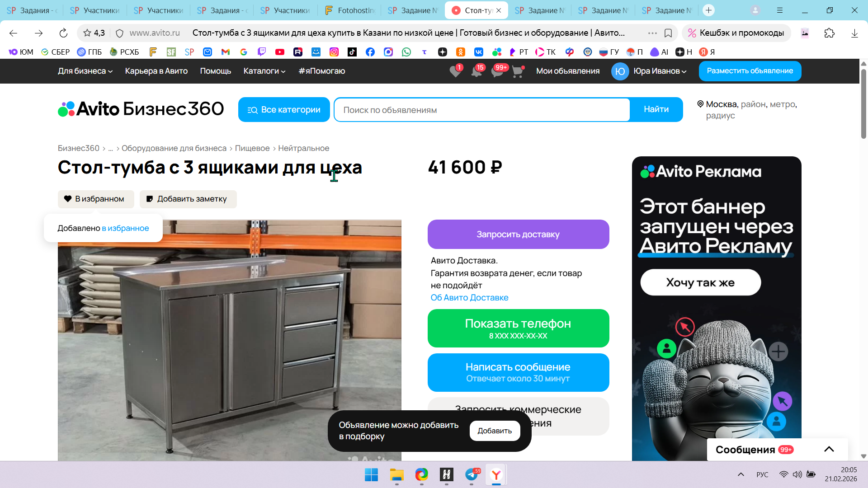Switch to the Fotohosting browser tab
The height and width of the screenshot is (488, 868).
tap(350, 10)
